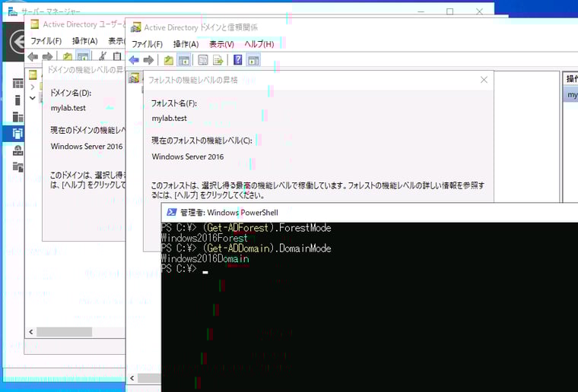This screenshot has width=578, height=392.
Task: Open ファイル(F) menu in Domains and Trusts
Action: (147, 44)
